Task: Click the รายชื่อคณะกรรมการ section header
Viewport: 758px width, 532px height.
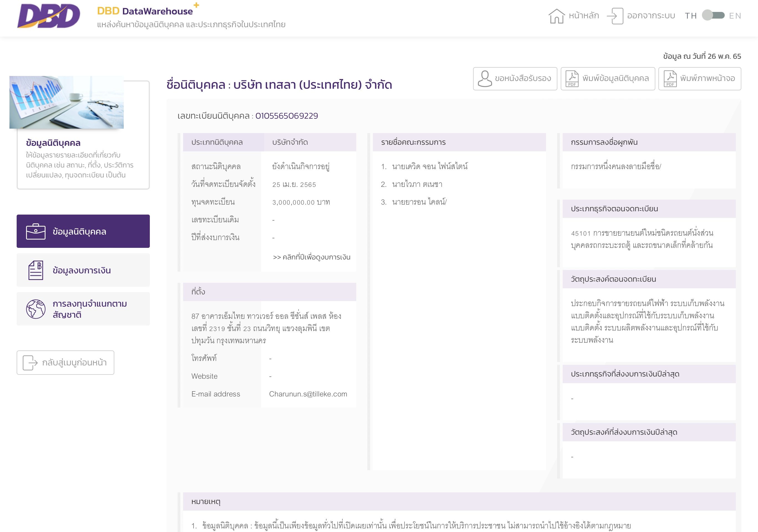Action: click(459, 142)
